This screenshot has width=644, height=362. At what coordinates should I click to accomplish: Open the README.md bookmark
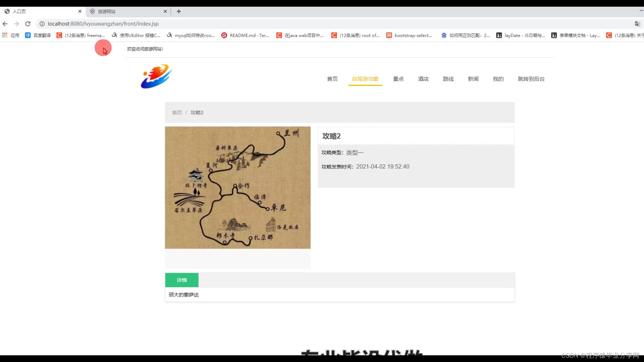tap(246, 35)
